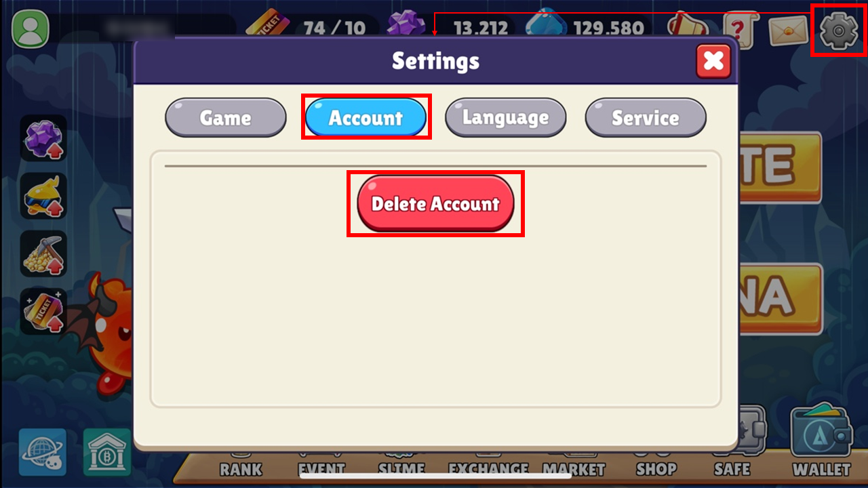Screen dimensions: 868x488
Task: Switch to the Game tab
Action: coord(226,117)
